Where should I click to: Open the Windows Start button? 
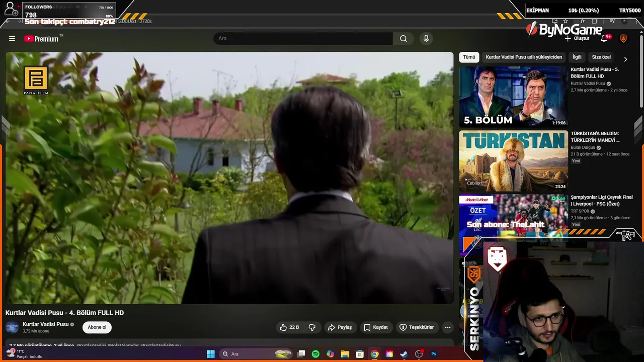point(211,354)
